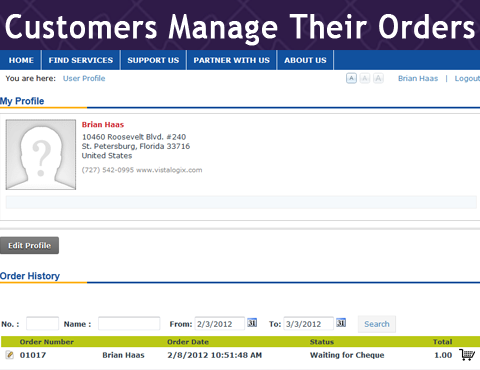Open the To date calendar picker icon
Screen dimensions: 480x370
(341, 323)
